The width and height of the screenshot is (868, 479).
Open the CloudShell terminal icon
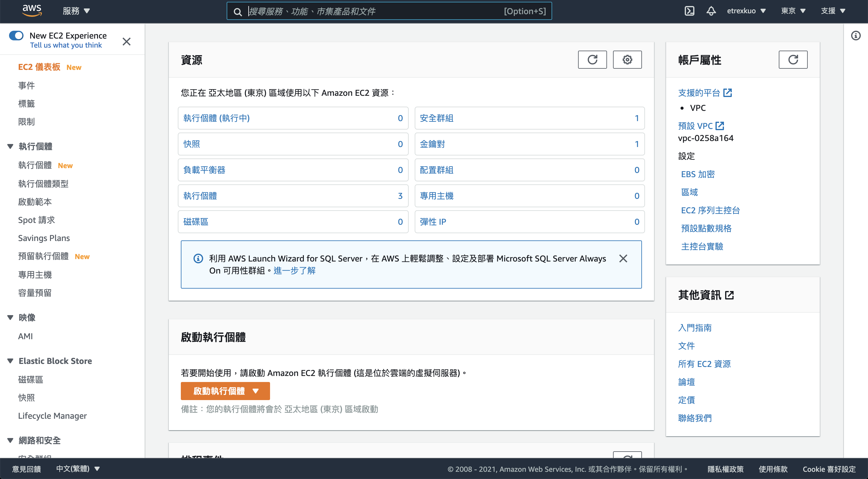[689, 11]
